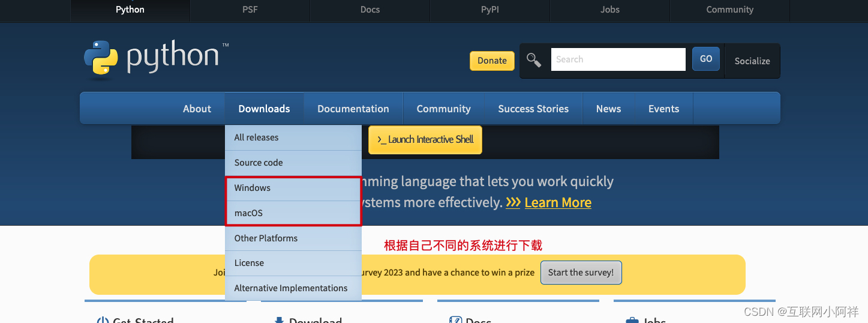Open the Events navigation menu
Screen dimensions: 868x323
pos(663,109)
